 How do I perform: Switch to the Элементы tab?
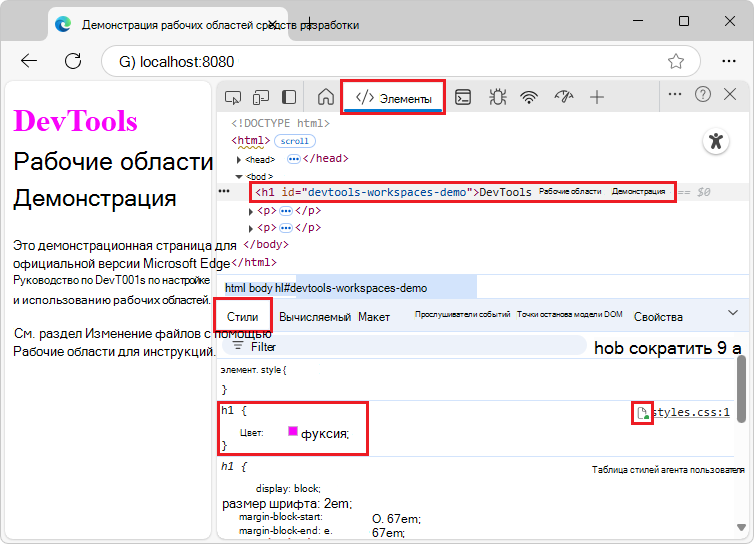[x=393, y=98]
